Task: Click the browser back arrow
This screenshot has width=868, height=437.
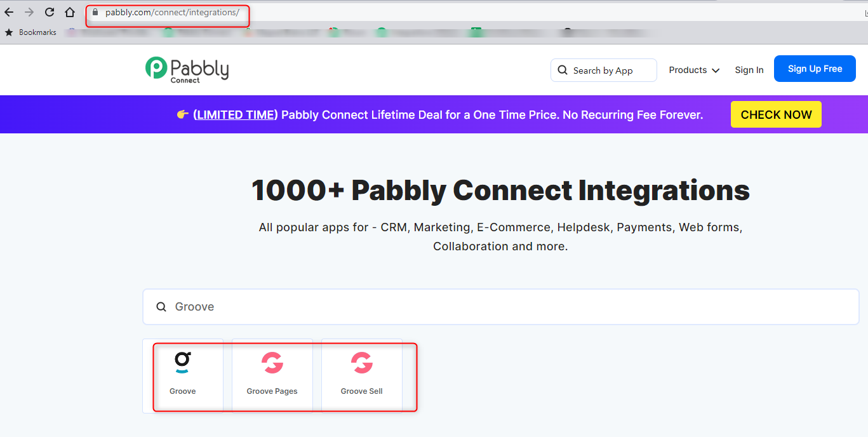Action: (9, 12)
